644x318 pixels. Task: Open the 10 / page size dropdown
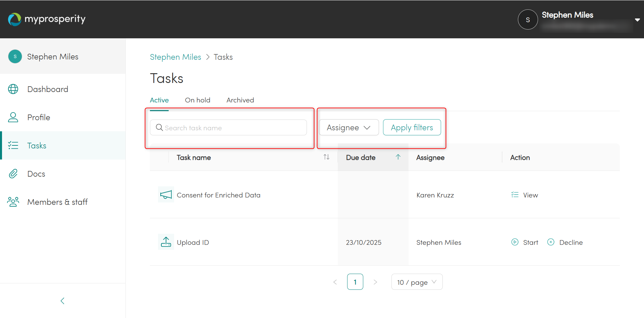(417, 282)
